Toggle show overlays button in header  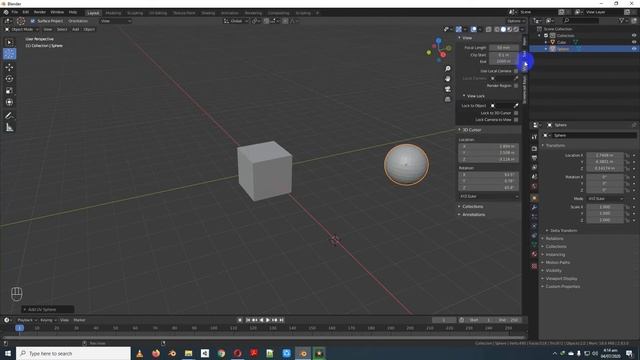pos(473,29)
